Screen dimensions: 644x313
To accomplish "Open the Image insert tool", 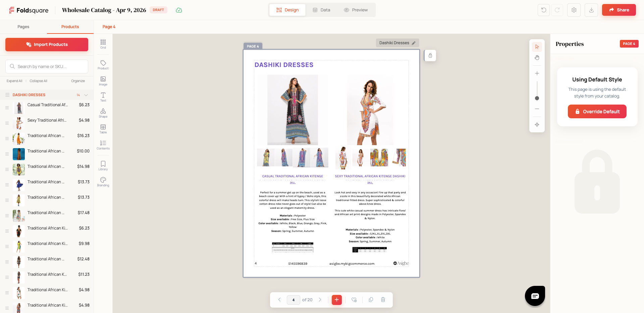I will point(103,81).
